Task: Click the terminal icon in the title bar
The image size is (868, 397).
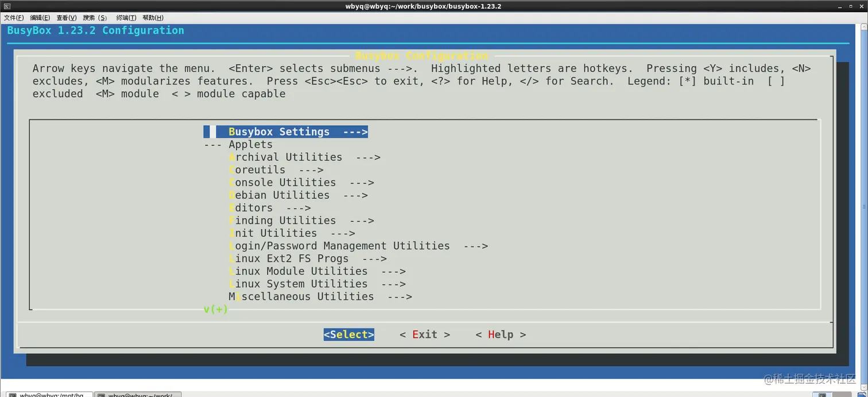Action: (7, 6)
